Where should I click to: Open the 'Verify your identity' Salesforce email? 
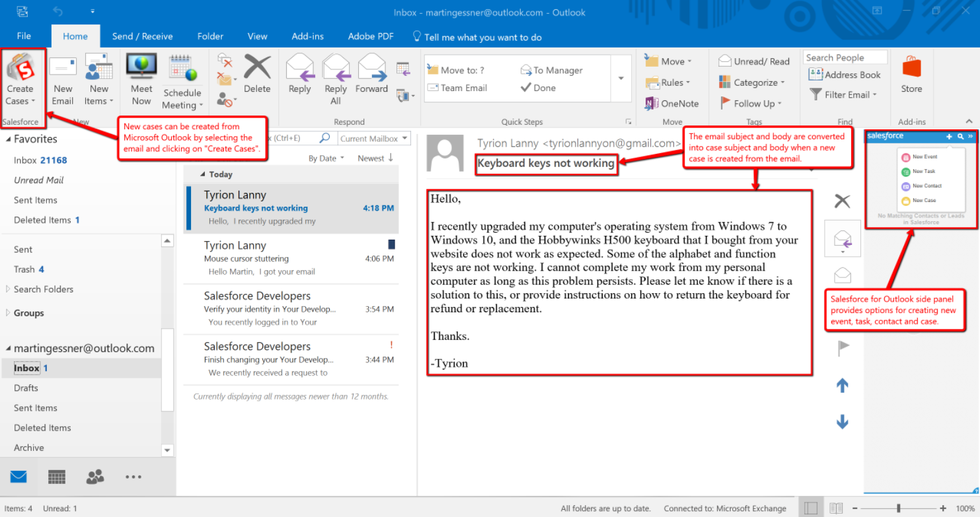[291, 309]
